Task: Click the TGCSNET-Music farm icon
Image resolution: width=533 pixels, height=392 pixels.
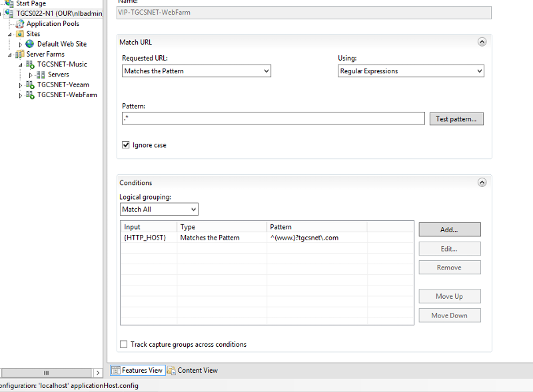Action: [30, 65]
